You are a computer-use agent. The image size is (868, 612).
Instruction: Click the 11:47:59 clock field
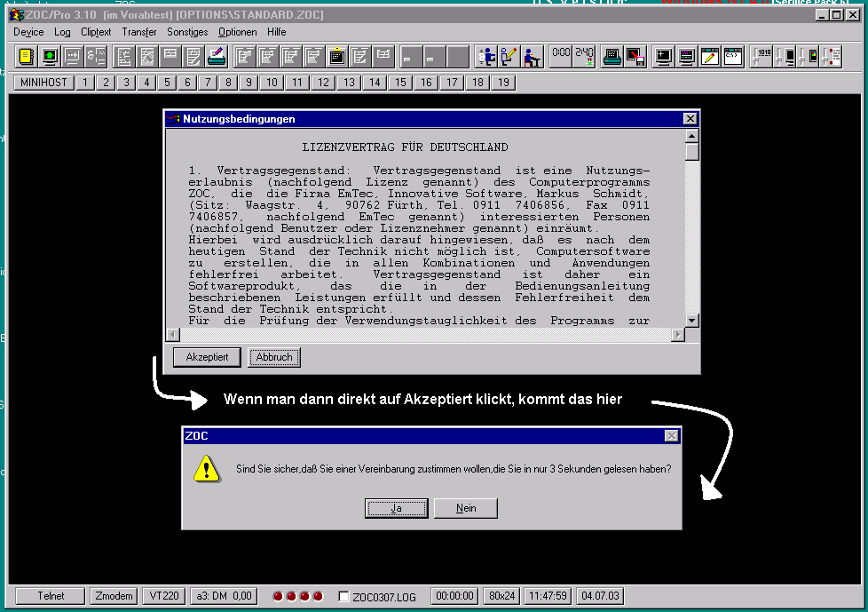point(548,596)
